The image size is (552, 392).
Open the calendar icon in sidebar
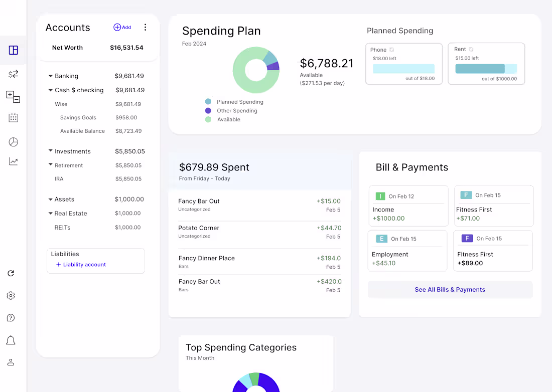pyautogui.click(x=14, y=118)
